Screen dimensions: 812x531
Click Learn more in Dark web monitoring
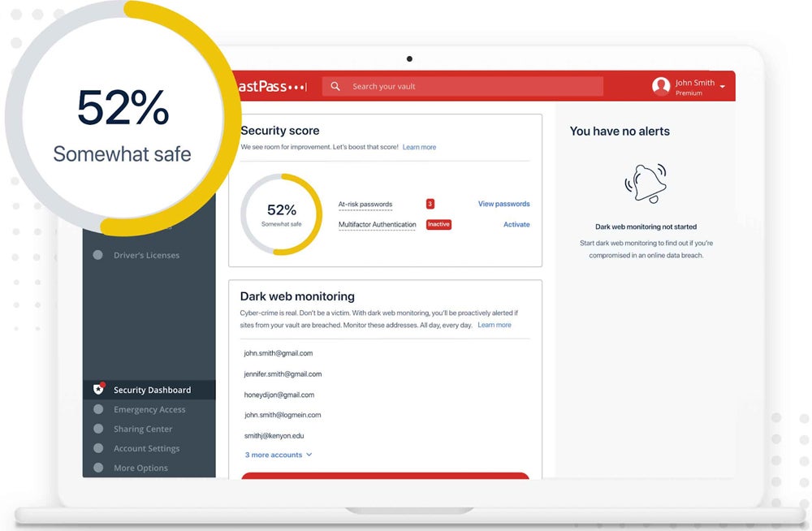(495, 325)
